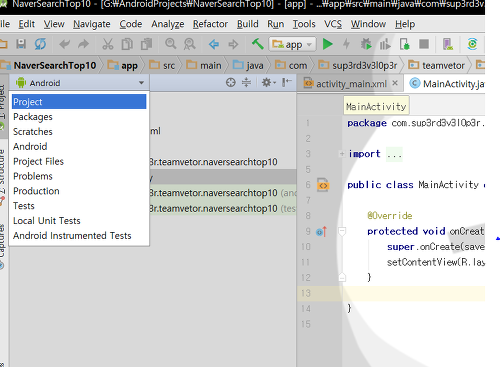The height and width of the screenshot is (367, 500).
Task: Click the override gutter marker on line 9
Action: coord(322,231)
